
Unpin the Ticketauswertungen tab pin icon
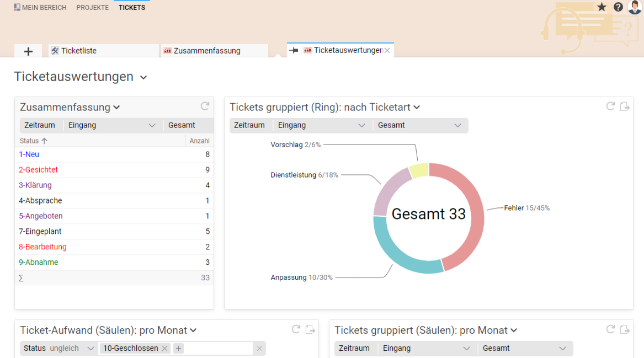coord(294,50)
